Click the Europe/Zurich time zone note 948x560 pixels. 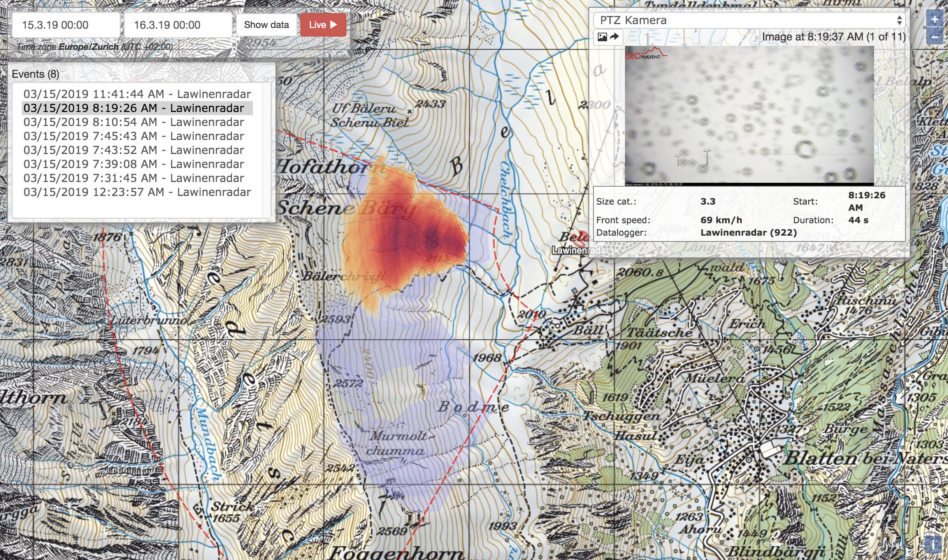click(x=95, y=47)
